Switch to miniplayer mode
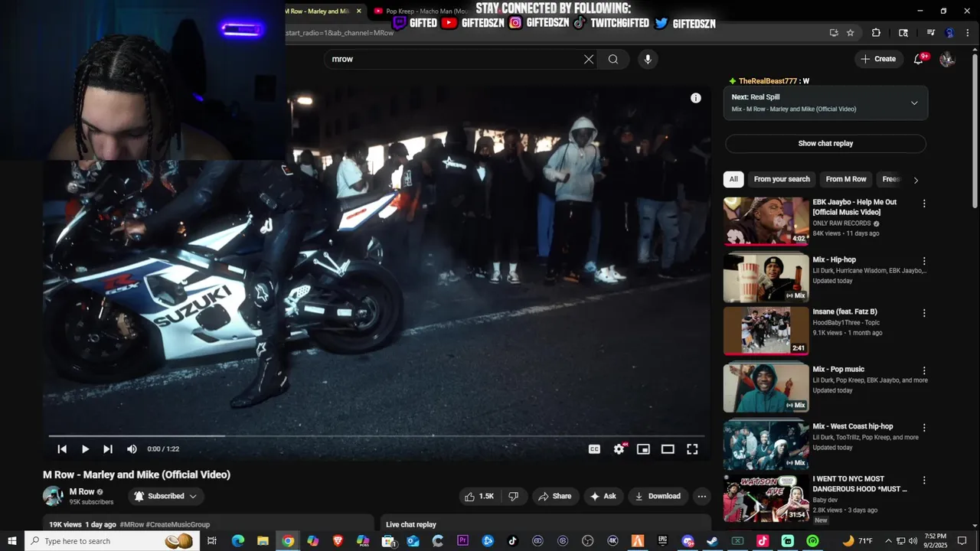 [643, 449]
